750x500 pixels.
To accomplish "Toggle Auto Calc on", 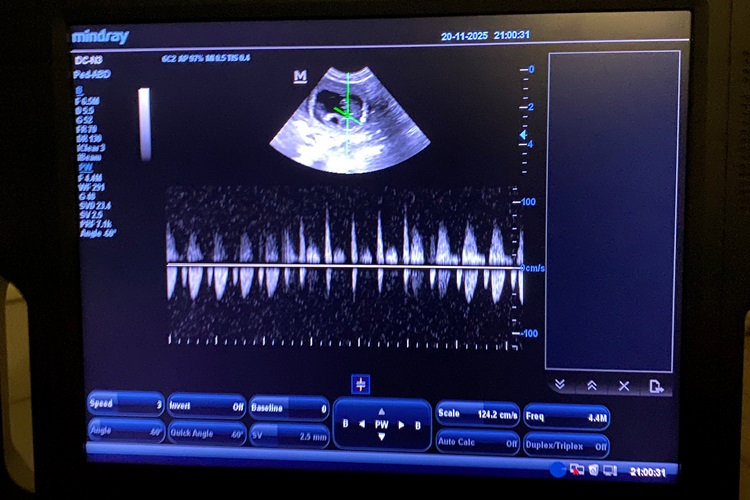I will [477, 441].
